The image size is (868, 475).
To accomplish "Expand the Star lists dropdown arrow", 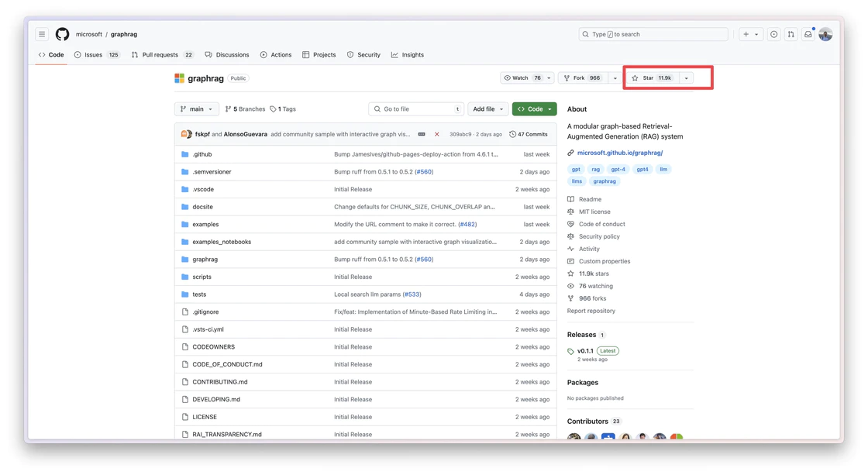I will click(687, 78).
